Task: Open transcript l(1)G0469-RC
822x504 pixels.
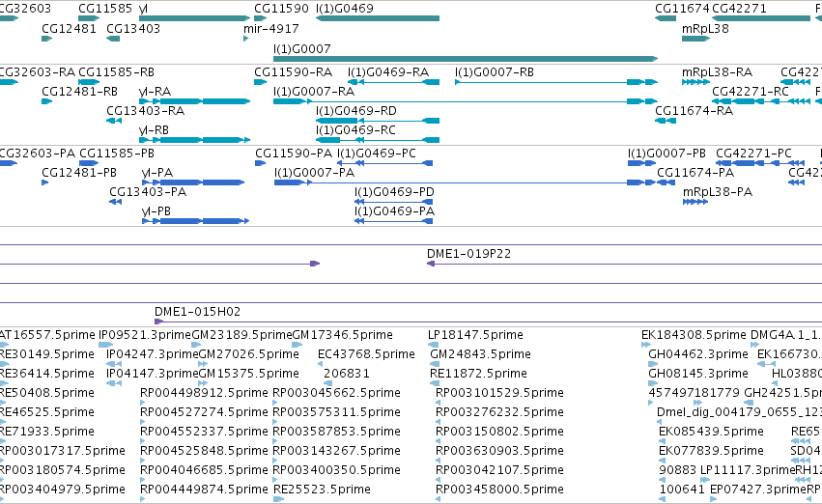Action: (x=378, y=140)
